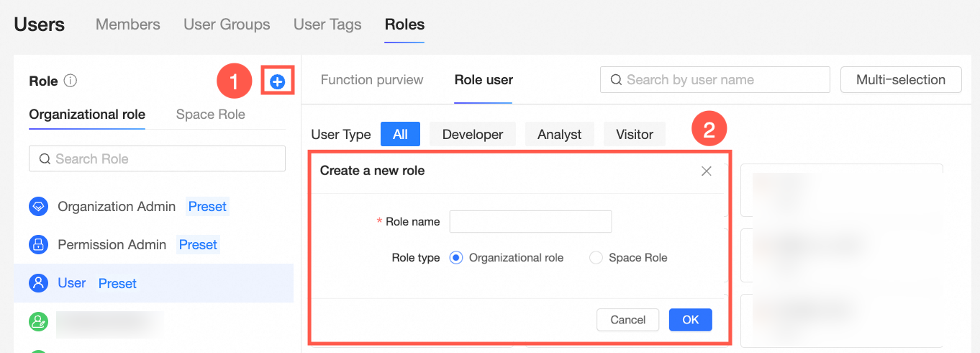The width and height of the screenshot is (980, 353).
Task: Close the Create a new role dialog
Action: (x=706, y=171)
